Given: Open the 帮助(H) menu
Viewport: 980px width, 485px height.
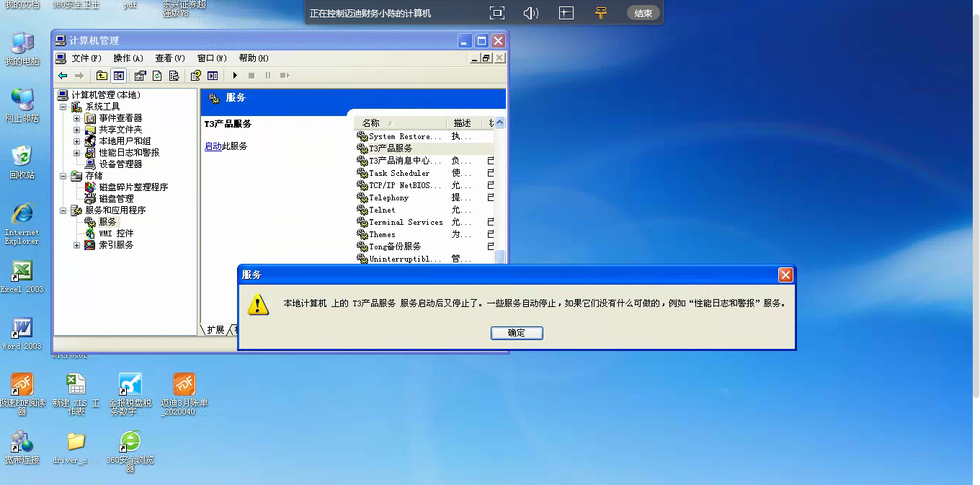Looking at the screenshot, I should pyautogui.click(x=254, y=58).
